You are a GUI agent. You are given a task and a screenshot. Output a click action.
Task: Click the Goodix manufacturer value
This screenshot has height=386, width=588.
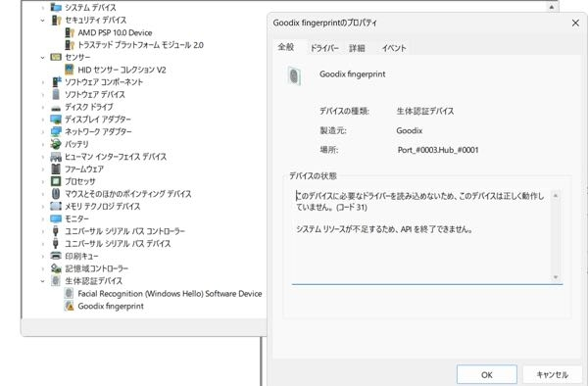click(410, 131)
